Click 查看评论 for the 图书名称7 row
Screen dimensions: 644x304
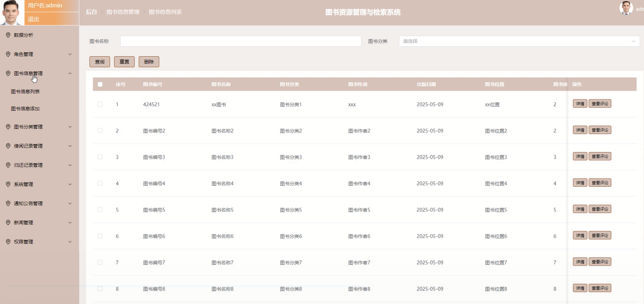(x=600, y=262)
